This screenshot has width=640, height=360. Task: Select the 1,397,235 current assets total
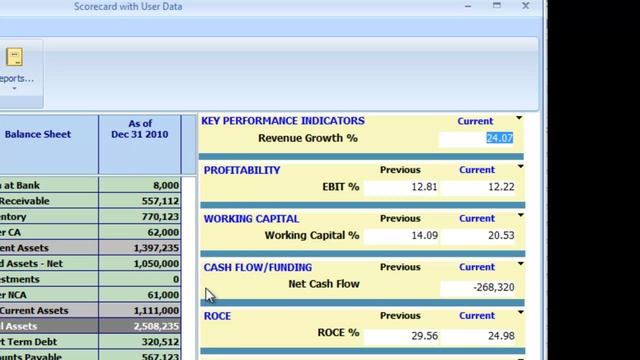[x=140, y=248]
